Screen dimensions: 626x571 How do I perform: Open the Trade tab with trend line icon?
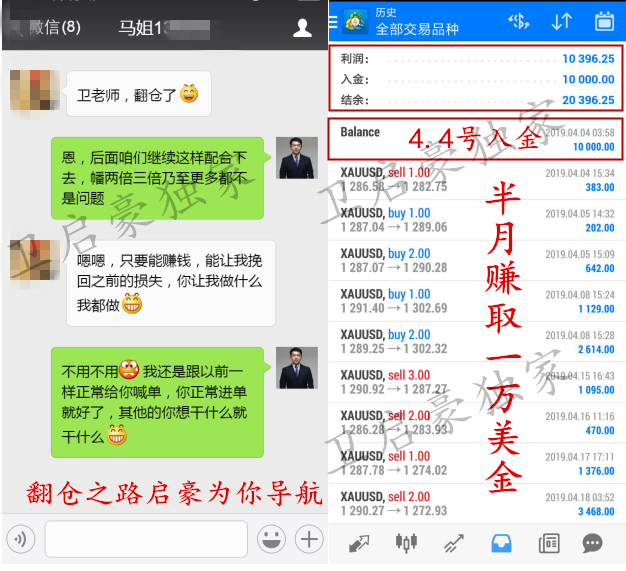[x=454, y=544]
